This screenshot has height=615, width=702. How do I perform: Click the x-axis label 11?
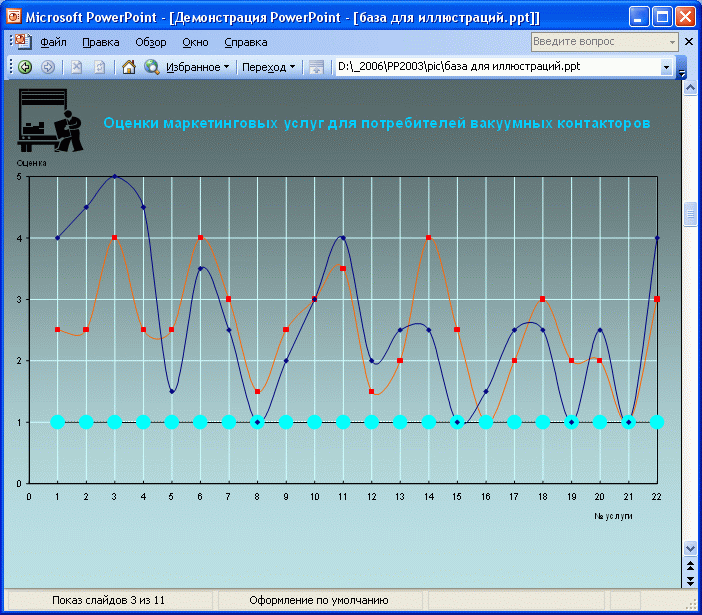click(342, 497)
